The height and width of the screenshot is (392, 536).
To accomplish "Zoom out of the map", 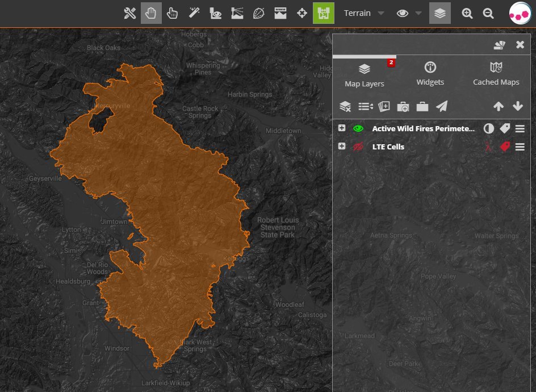I will pyautogui.click(x=488, y=13).
